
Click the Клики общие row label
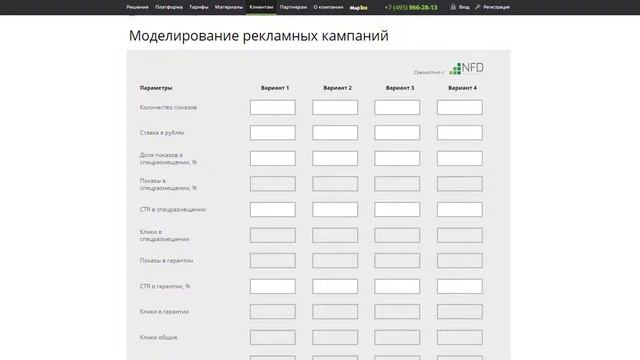(x=158, y=337)
